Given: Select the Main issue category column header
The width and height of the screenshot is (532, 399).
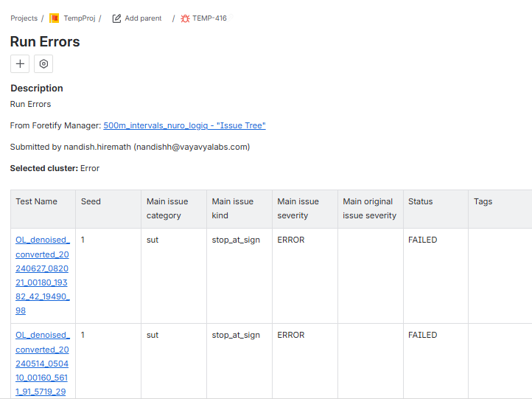Looking at the screenshot, I should [167, 209].
